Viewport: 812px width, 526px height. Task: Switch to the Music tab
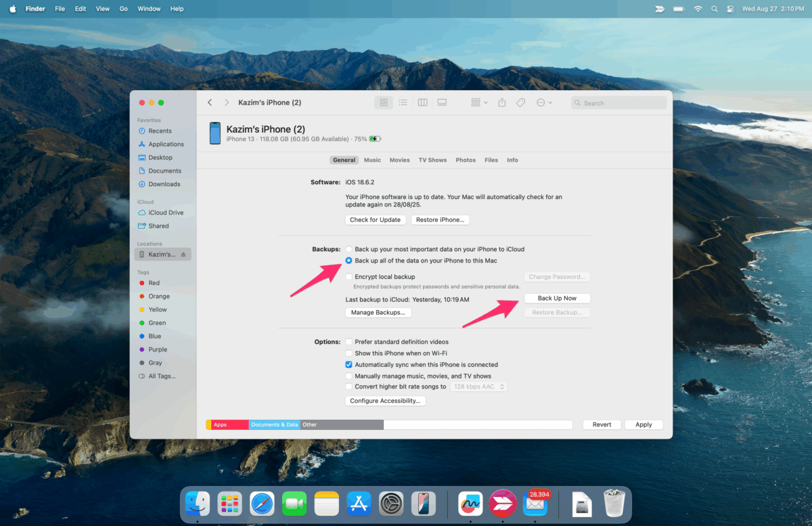click(x=372, y=160)
